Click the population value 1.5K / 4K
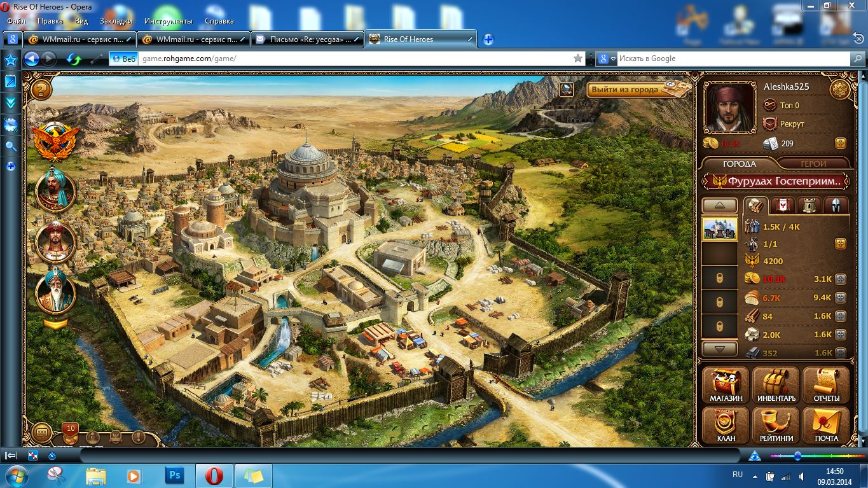This screenshot has height=488, width=868. tap(782, 227)
